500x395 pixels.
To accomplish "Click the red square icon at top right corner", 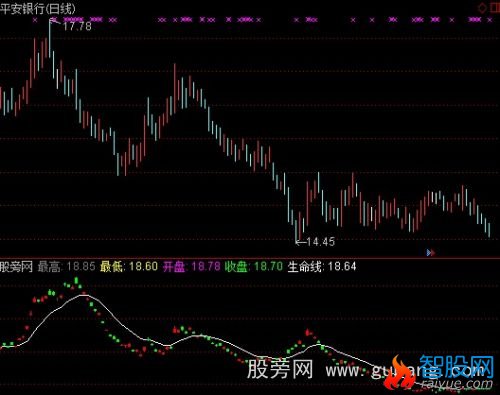I will 495,8.
